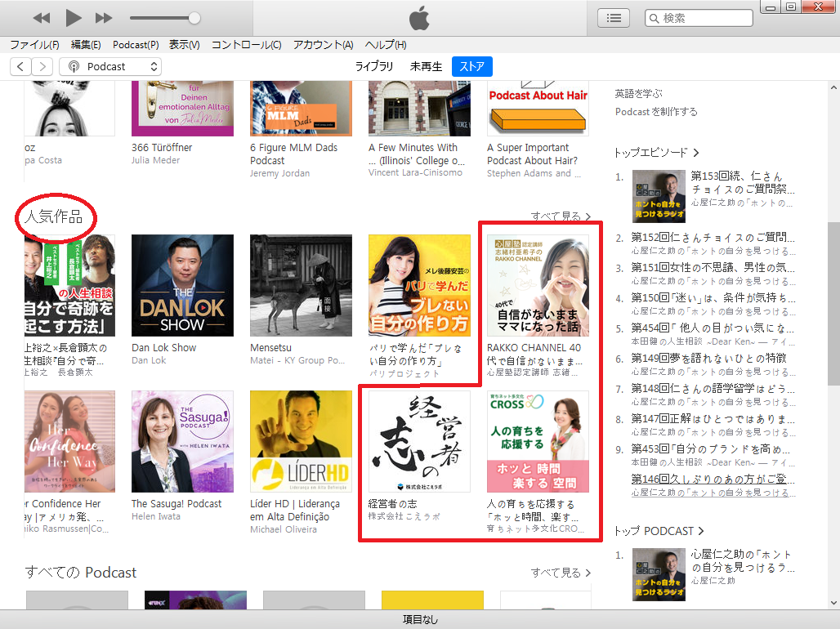Open episode 第147回正解はひとつ
The height and width of the screenshot is (629, 840).
tap(713, 418)
